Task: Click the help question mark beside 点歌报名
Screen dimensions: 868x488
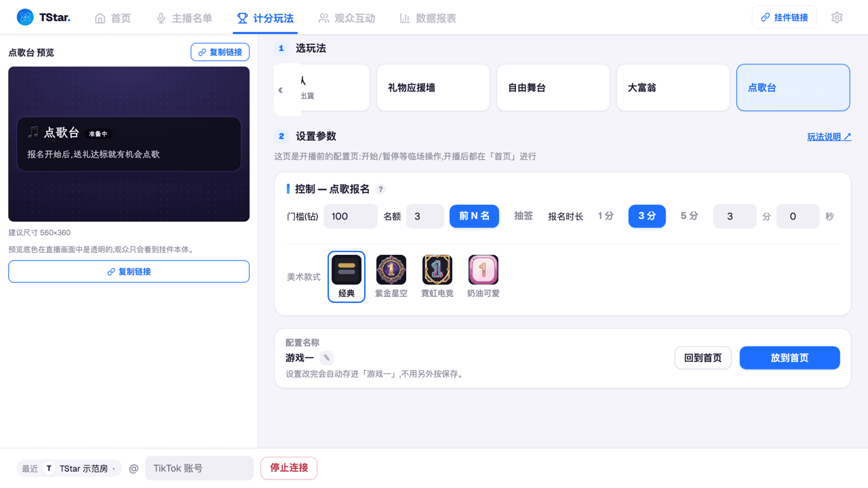Action: (x=380, y=189)
